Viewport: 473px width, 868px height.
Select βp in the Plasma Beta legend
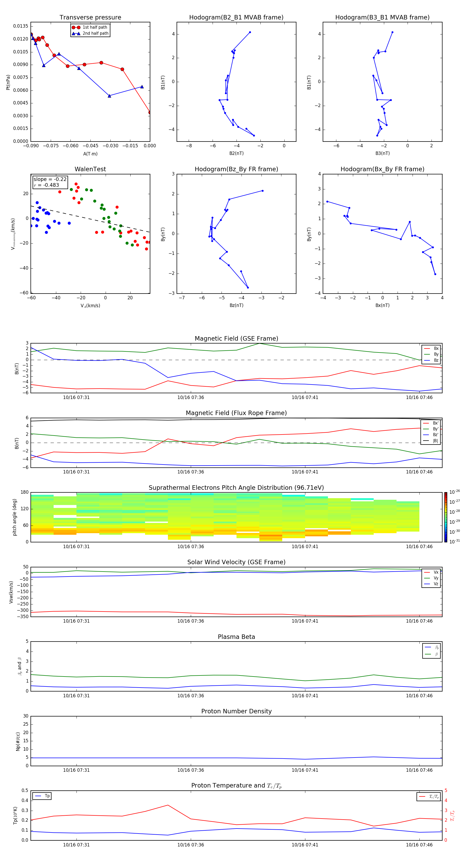pyautogui.click(x=431, y=647)
